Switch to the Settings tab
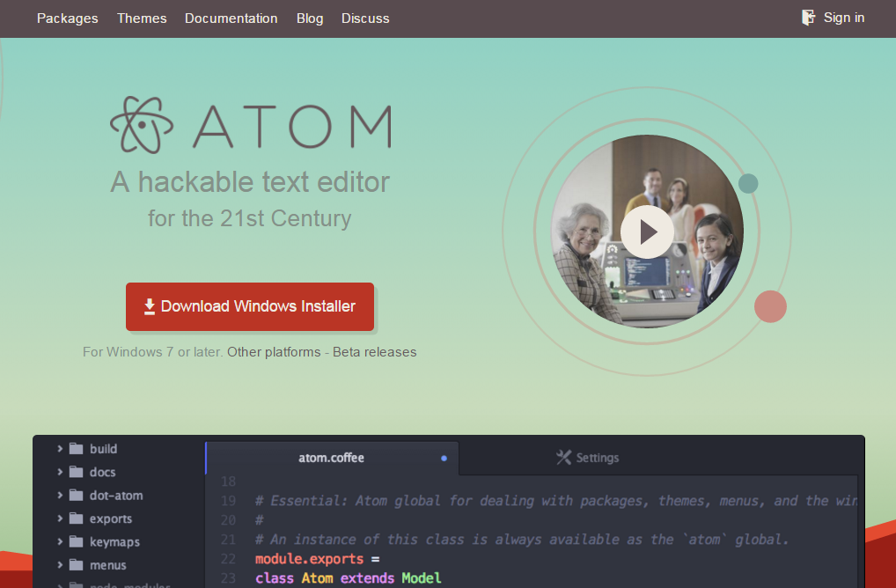896x588 pixels. (588, 458)
